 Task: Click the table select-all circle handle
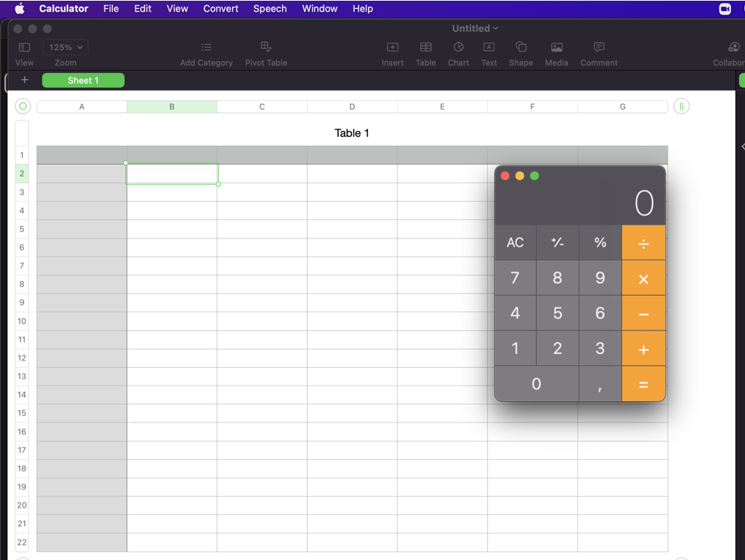click(23, 107)
